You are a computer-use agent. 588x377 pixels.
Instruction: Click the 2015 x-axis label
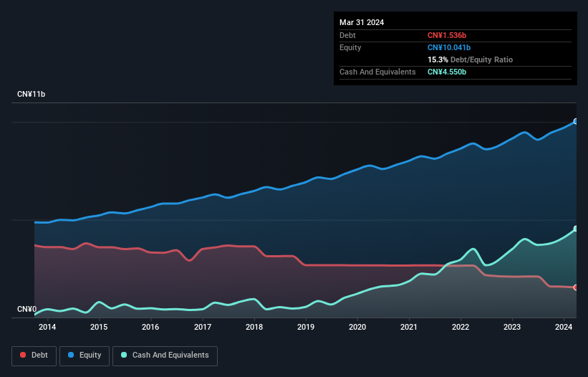(99, 327)
